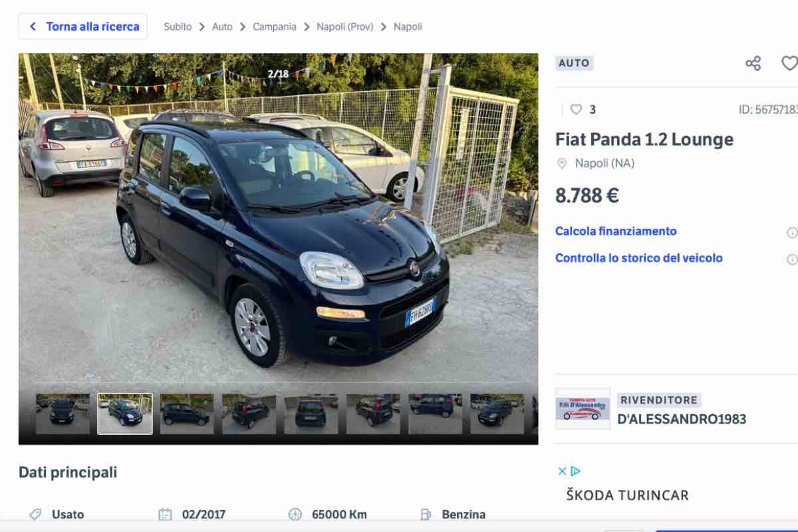Select the fifth thumbnail showing rear view
This screenshot has width=798, height=532.
(x=311, y=414)
